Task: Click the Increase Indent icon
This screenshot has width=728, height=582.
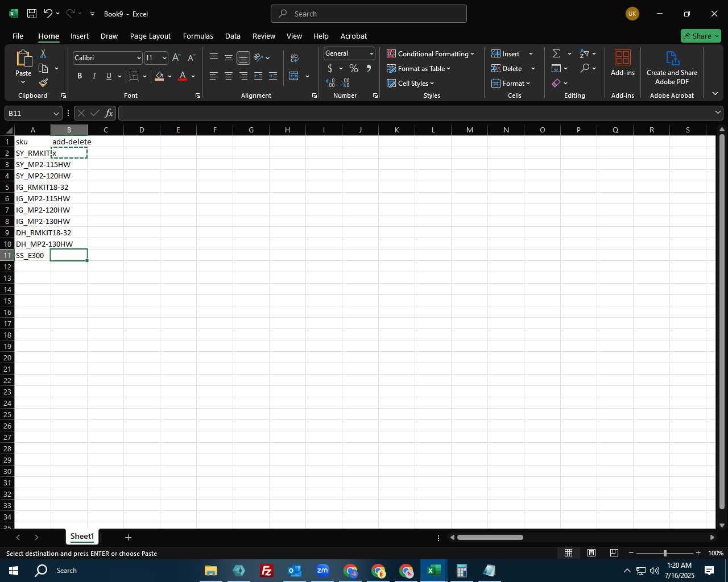Action: pyautogui.click(x=273, y=76)
